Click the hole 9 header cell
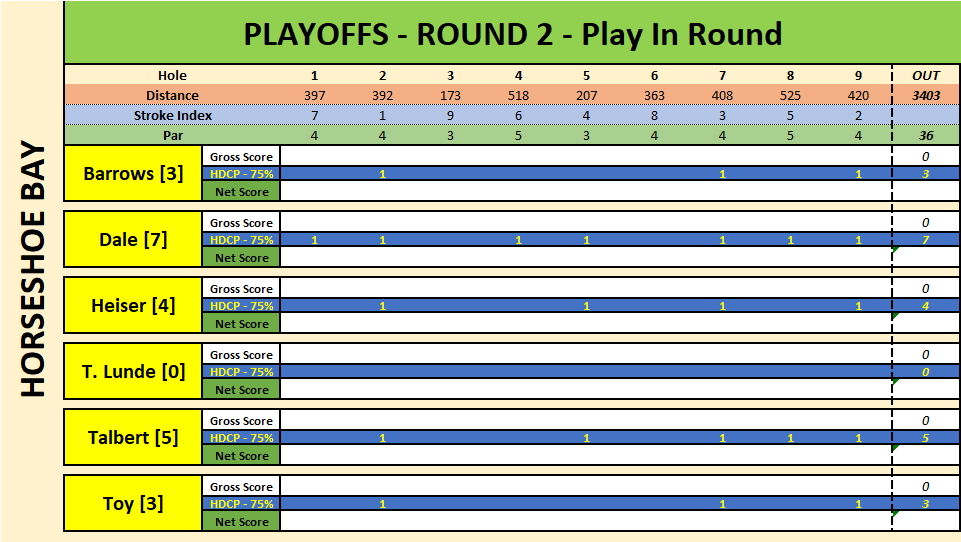Viewport: 961px width, 542px height. pos(858,75)
